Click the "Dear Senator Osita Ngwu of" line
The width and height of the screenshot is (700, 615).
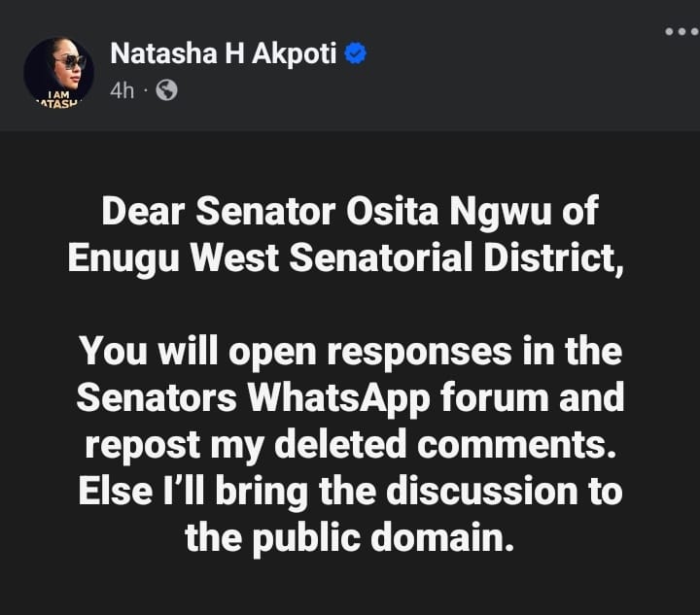click(x=349, y=214)
